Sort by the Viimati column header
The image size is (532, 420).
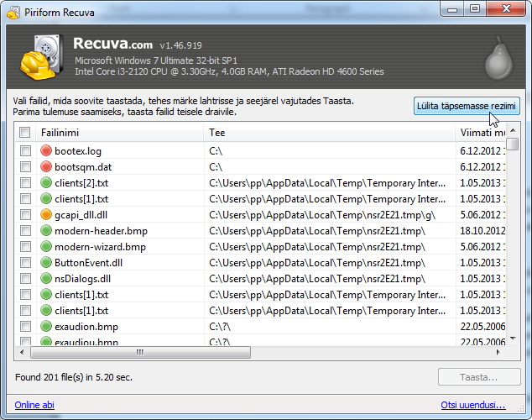(481, 133)
